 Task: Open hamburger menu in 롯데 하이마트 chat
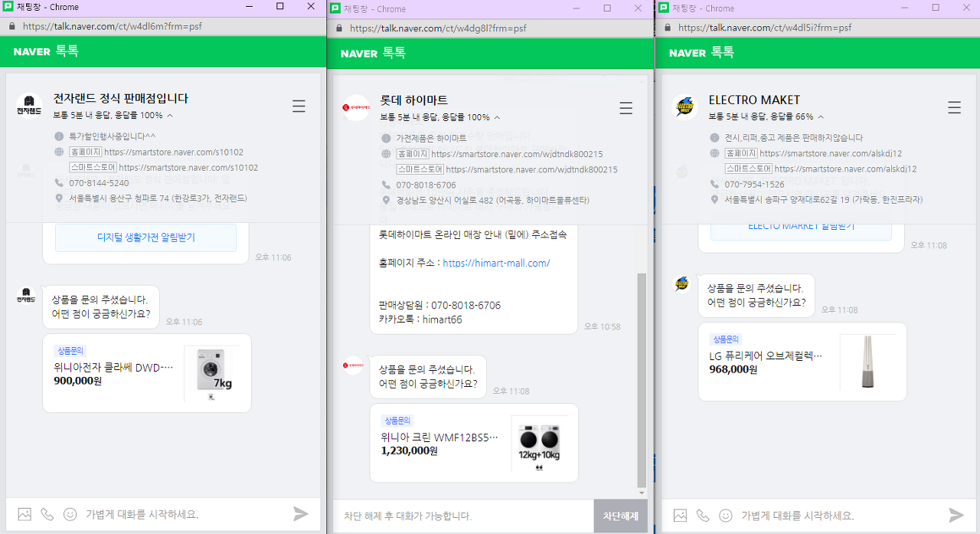[626, 108]
